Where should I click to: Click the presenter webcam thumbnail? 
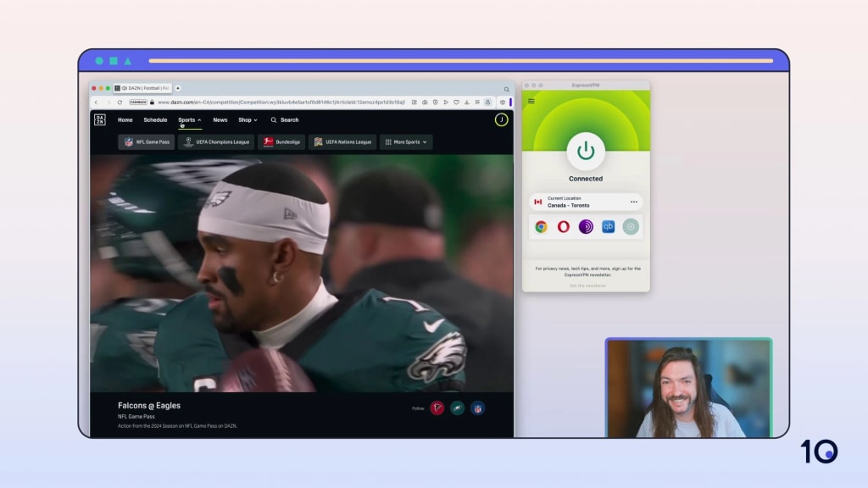[x=688, y=388]
